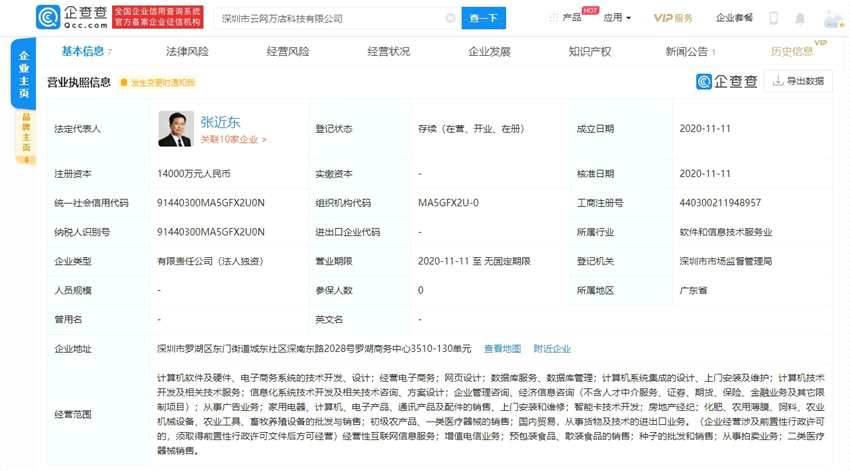The image size is (850, 471).
Task: Expand 关联10家企业 arrow
Action: coord(264,140)
